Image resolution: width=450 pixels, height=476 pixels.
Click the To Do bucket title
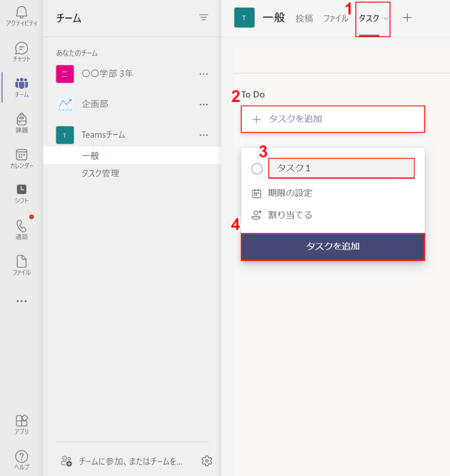[253, 95]
